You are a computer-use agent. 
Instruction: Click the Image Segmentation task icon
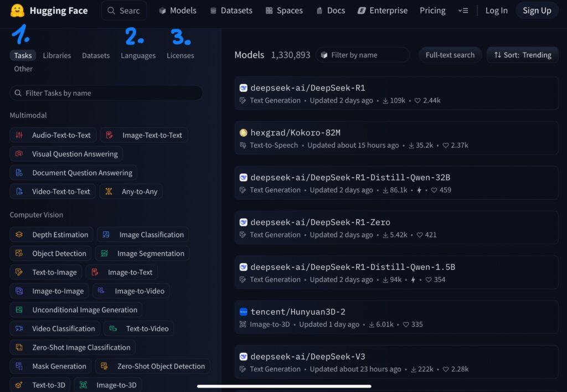coord(104,254)
